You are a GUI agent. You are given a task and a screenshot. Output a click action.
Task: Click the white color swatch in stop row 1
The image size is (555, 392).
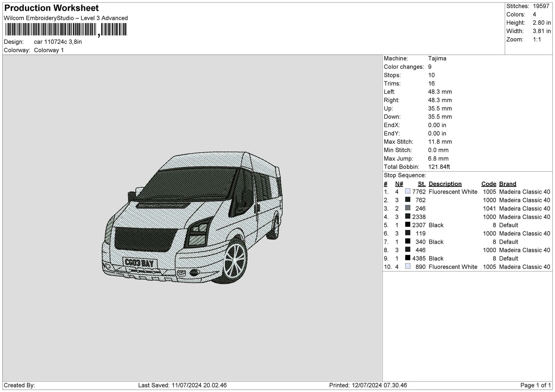pos(408,191)
